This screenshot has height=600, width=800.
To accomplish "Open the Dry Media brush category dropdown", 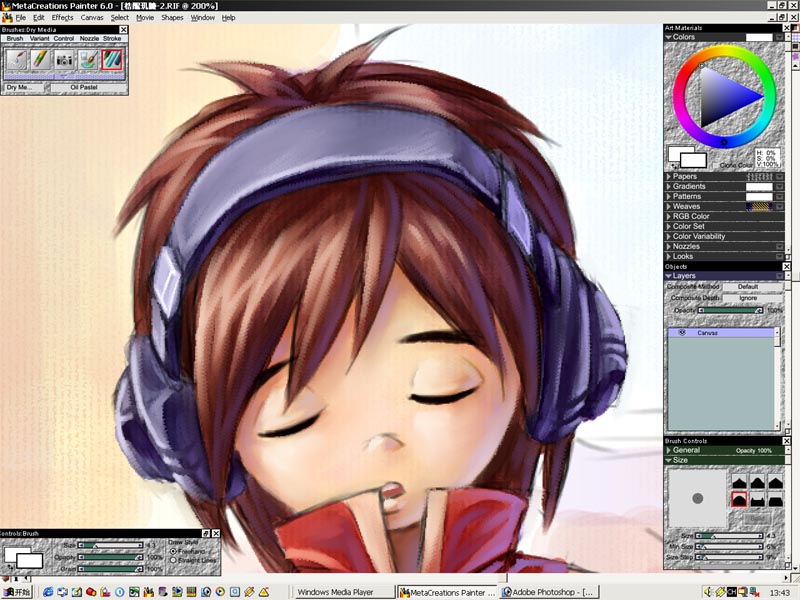I will (x=26, y=88).
